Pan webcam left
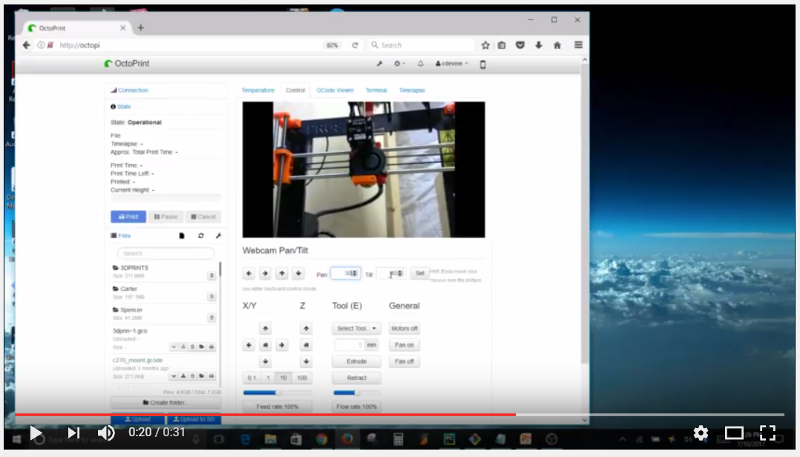 click(x=248, y=273)
